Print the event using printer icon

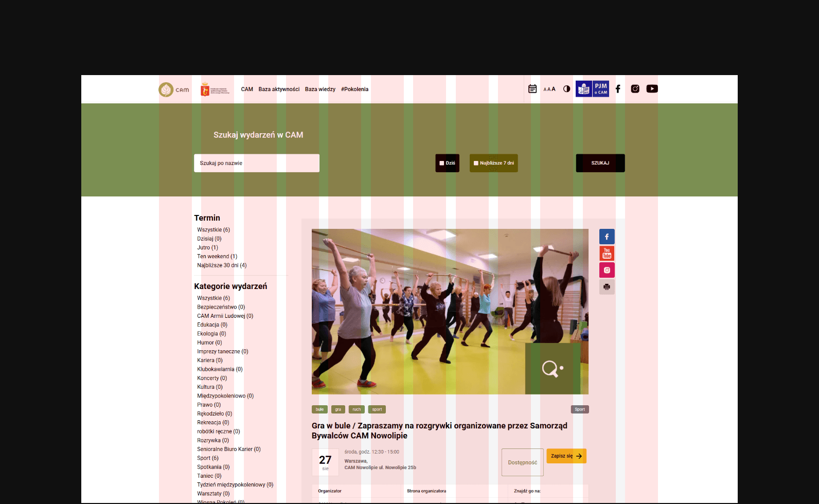pyautogui.click(x=607, y=287)
